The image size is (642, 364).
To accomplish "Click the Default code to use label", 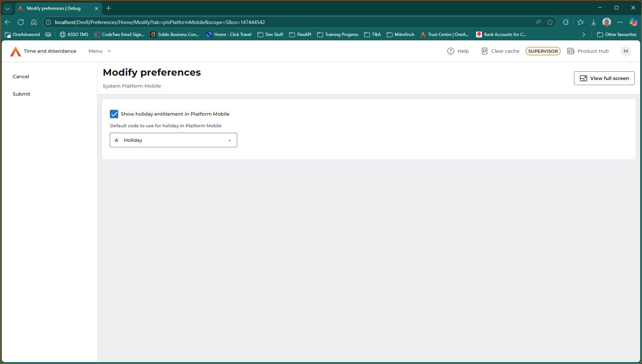I will 166,126.
